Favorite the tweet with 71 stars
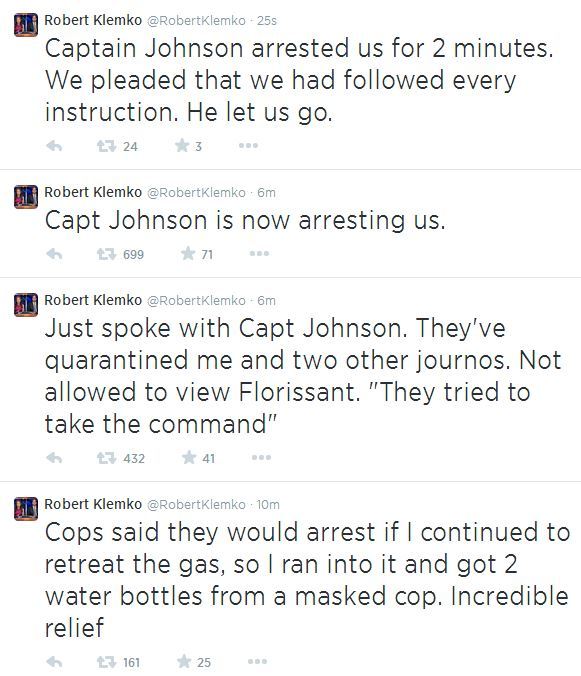 coord(188,254)
